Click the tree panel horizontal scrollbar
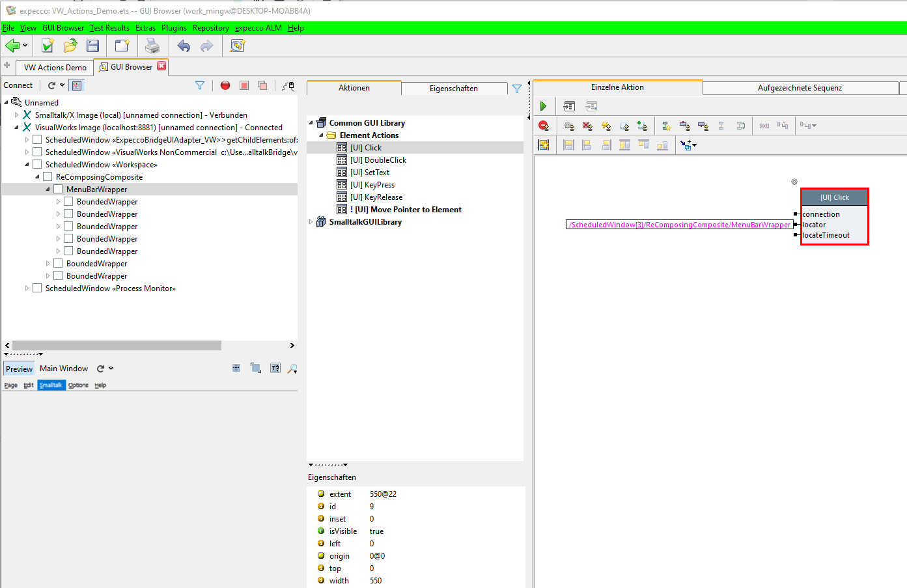The width and height of the screenshot is (907, 588). (117, 345)
